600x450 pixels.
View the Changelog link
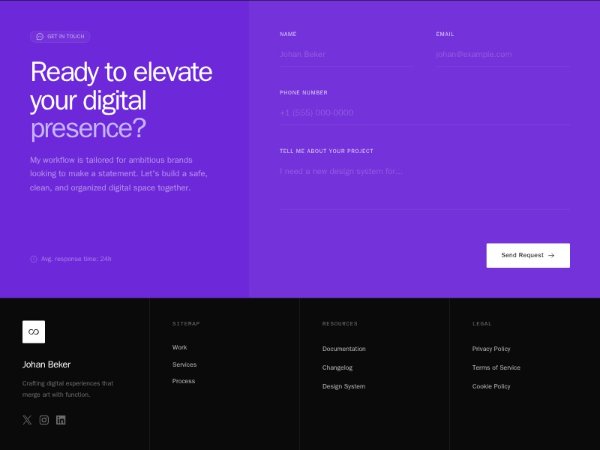coord(337,367)
